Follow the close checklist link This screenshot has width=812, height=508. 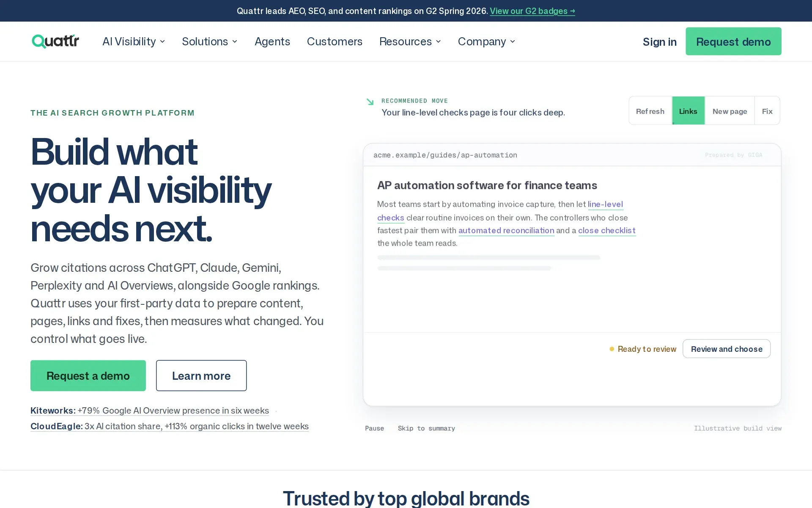[607, 230]
